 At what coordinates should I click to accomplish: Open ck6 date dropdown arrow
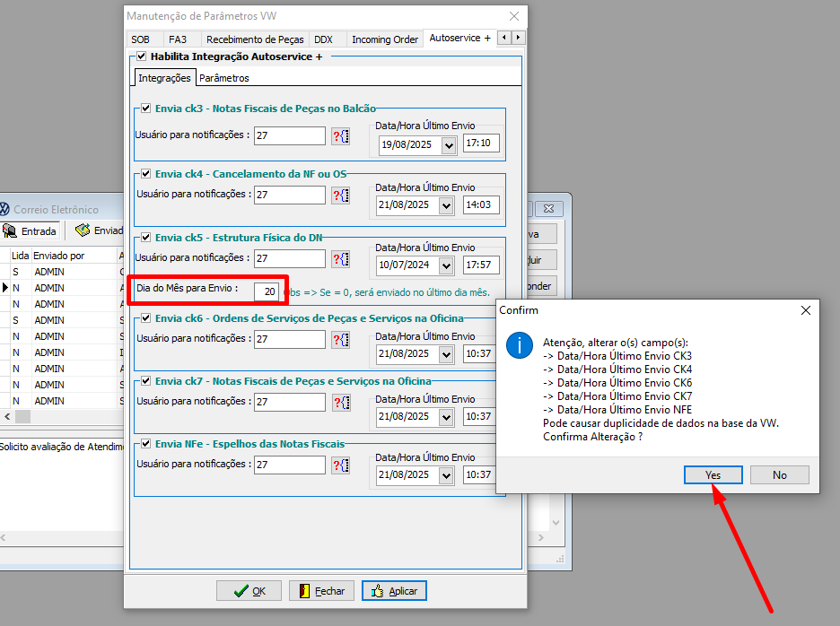[x=446, y=354]
